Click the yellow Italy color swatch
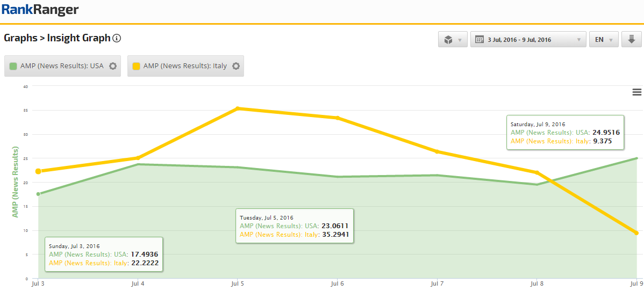The height and width of the screenshot is (291, 644). [137, 66]
